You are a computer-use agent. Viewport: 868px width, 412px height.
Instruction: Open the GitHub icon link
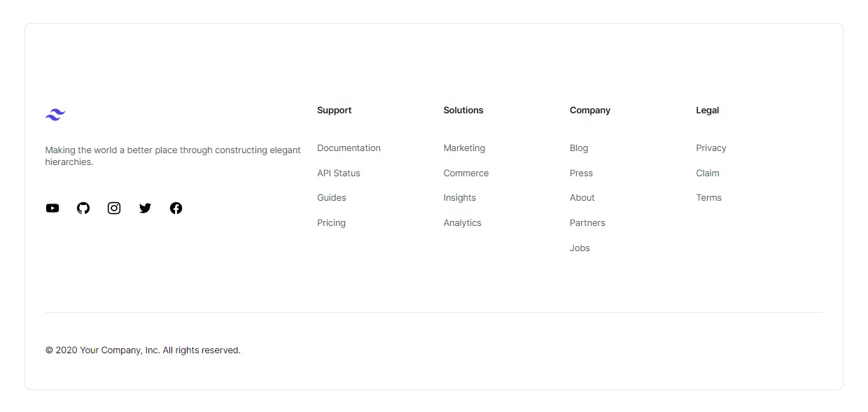(83, 208)
